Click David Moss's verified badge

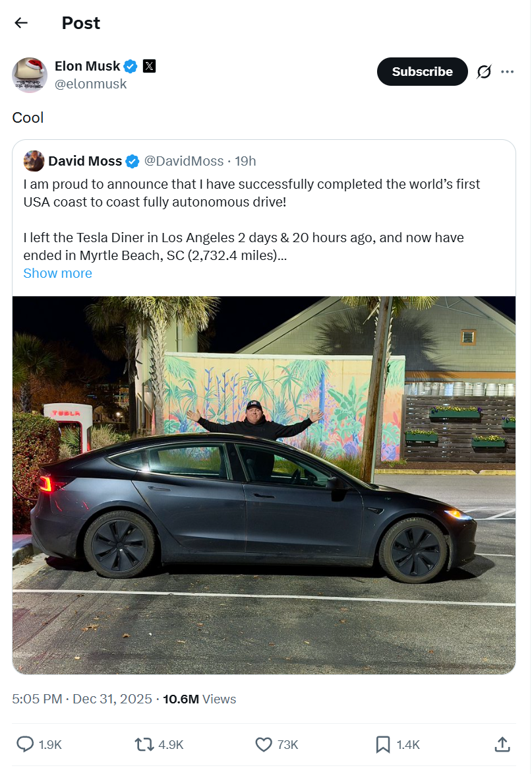click(x=133, y=161)
